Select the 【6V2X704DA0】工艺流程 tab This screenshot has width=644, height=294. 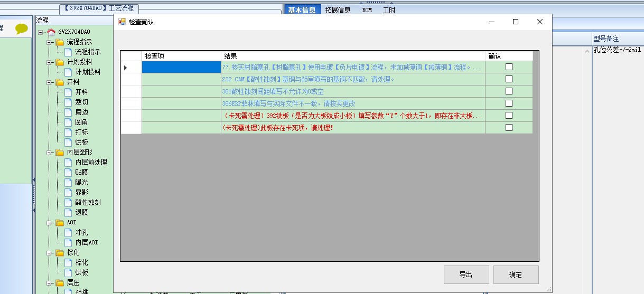tap(99, 8)
